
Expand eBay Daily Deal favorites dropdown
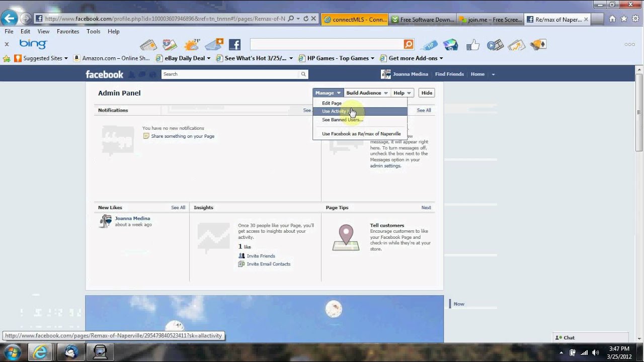coord(209,58)
